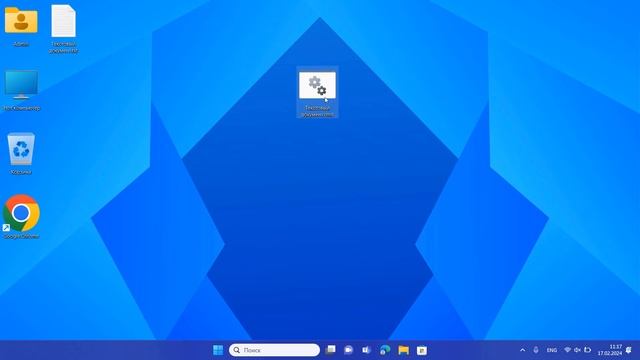This screenshot has width=640, height=360.
Task: Click the microphone tray icon
Action: point(536,350)
